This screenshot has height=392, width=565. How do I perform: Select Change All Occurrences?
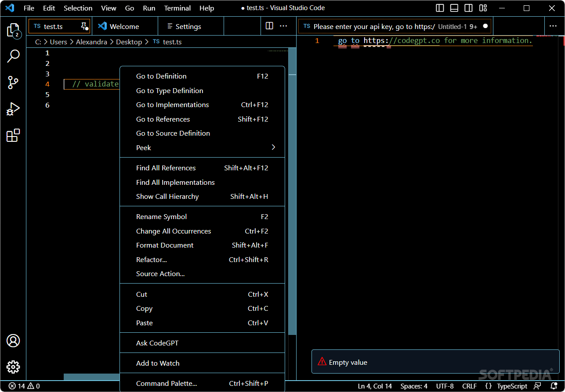tap(202, 231)
